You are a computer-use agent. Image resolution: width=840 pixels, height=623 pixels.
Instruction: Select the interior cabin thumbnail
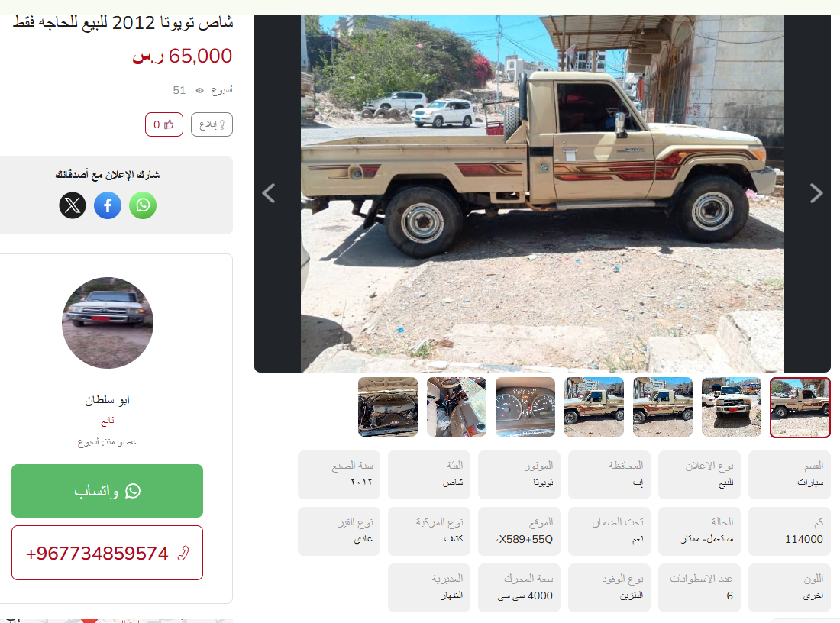coord(457,407)
